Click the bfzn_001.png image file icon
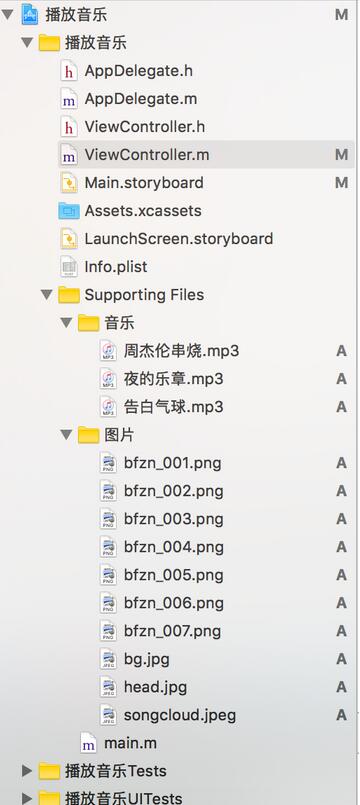The height and width of the screenshot is (805, 360). pyautogui.click(x=108, y=463)
